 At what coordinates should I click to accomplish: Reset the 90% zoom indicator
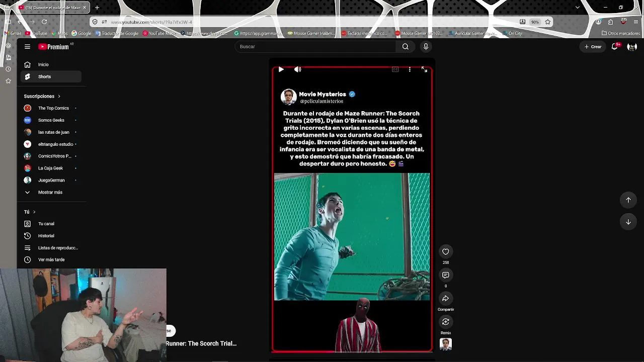tap(535, 22)
